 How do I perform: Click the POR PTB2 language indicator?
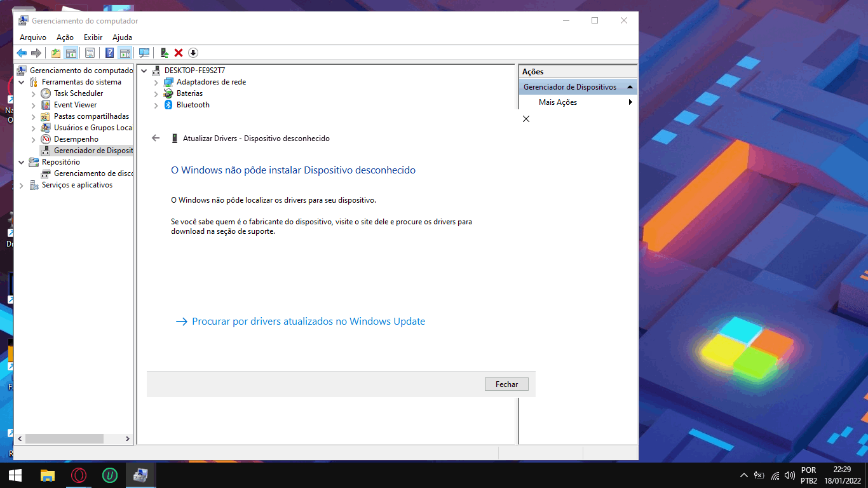point(809,475)
